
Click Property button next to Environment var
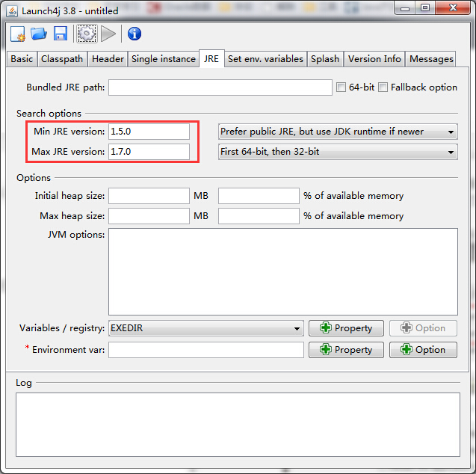pyautogui.click(x=346, y=350)
